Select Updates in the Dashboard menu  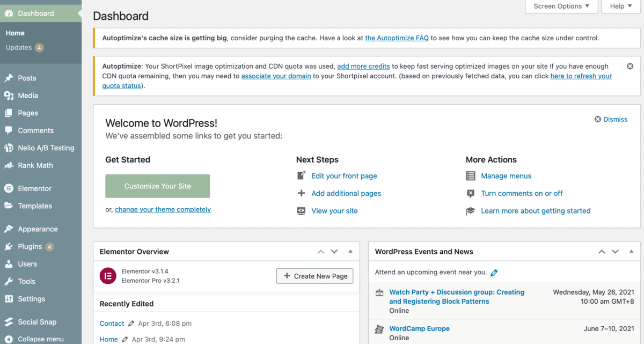[19, 47]
